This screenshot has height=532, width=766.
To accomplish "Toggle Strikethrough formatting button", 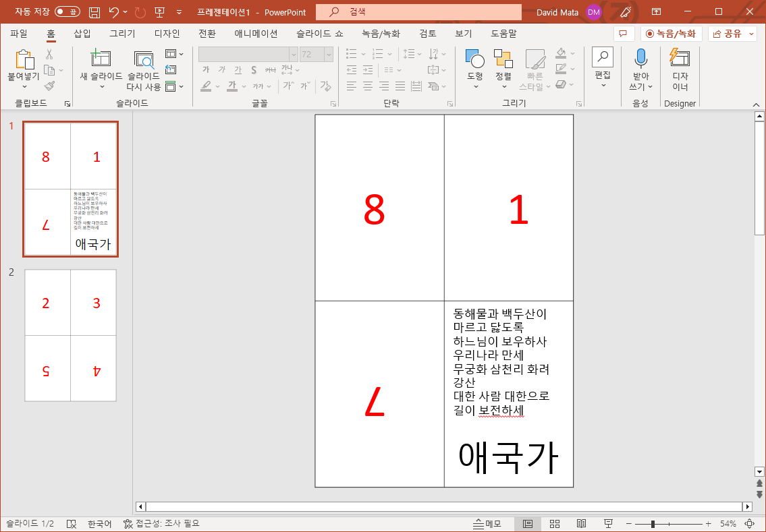I will point(270,70).
